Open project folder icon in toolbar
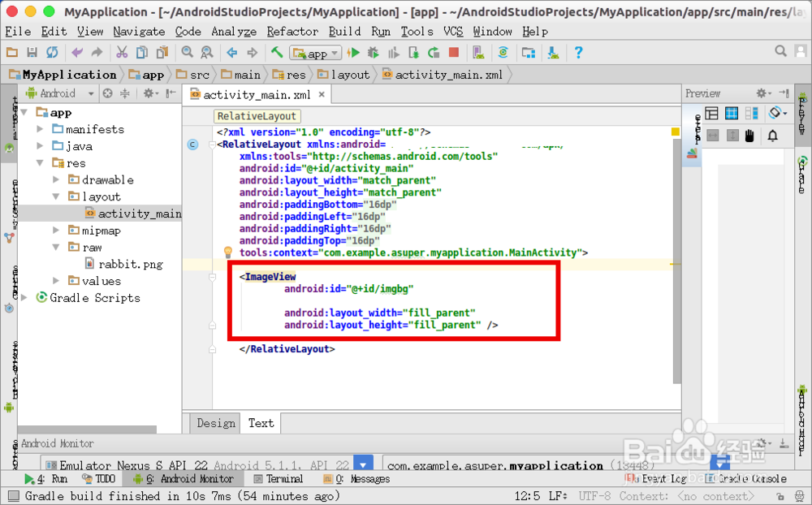This screenshot has height=505, width=812. tap(12, 52)
